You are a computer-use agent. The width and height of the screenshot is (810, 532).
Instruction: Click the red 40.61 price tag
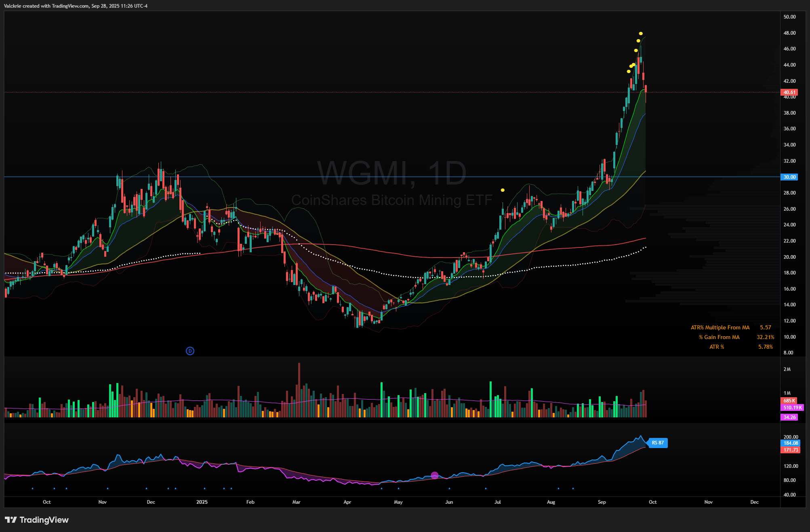[789, 92]
